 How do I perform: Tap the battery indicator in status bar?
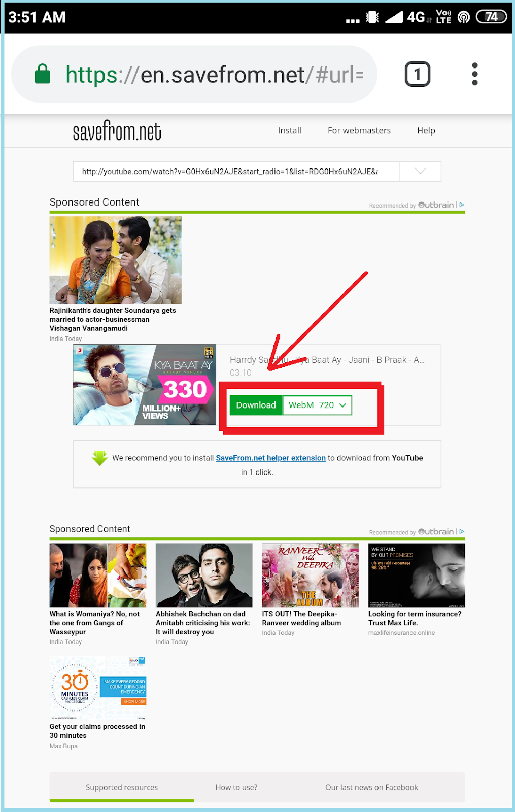coord(491,17)
